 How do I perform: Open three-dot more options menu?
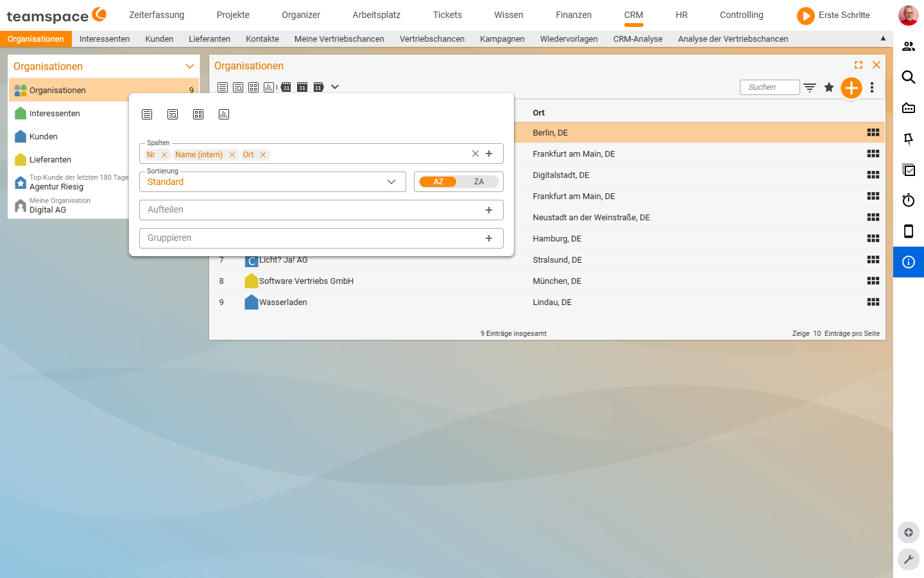[872, 87]
